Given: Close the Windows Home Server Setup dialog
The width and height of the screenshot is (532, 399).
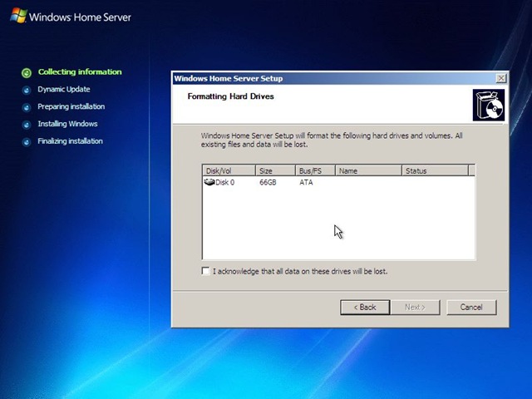Looking at the screenshot, I should 500,78.
